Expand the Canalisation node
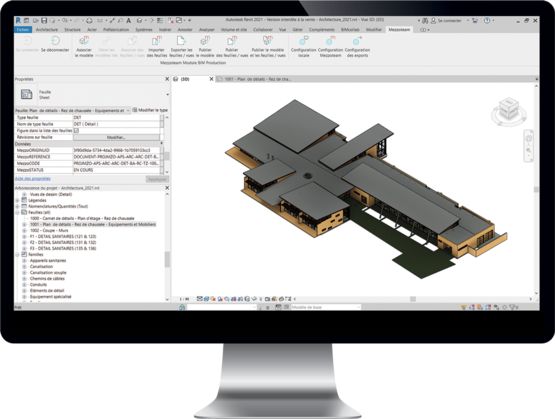The height and width of the screenshot is (419, 555). tap(24, 266)
